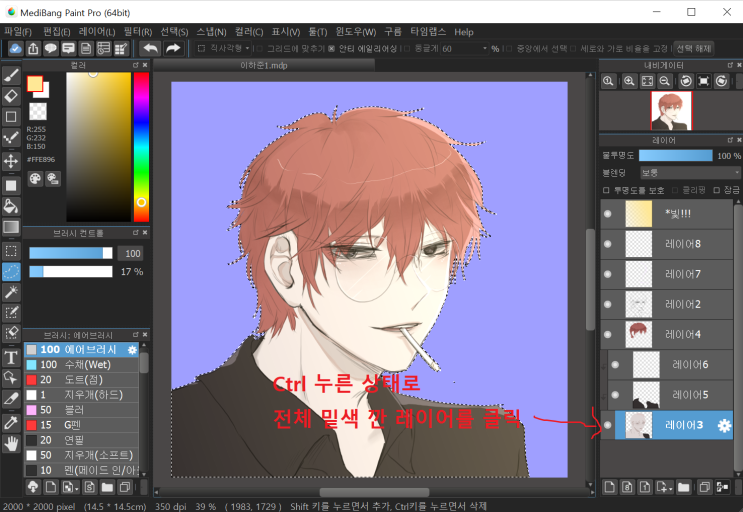Hide the 레이어7 layer

point(607,274)
